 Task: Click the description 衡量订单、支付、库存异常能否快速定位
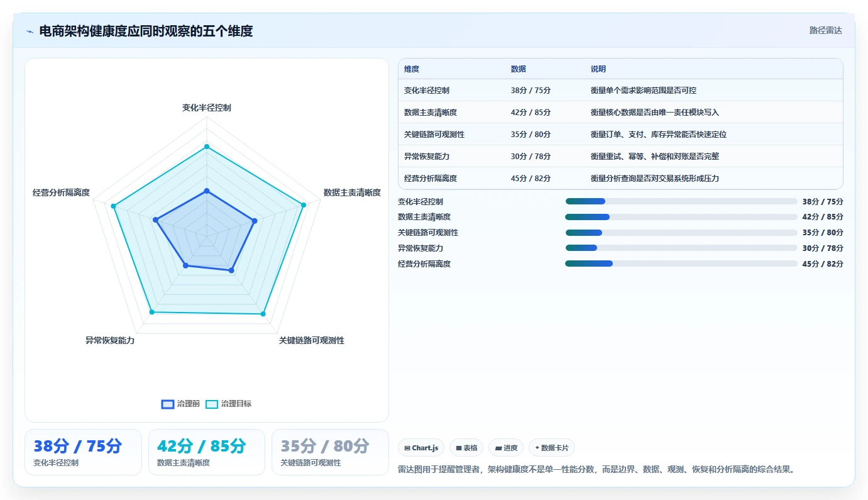pyautogui.click(x=659, y=135)
